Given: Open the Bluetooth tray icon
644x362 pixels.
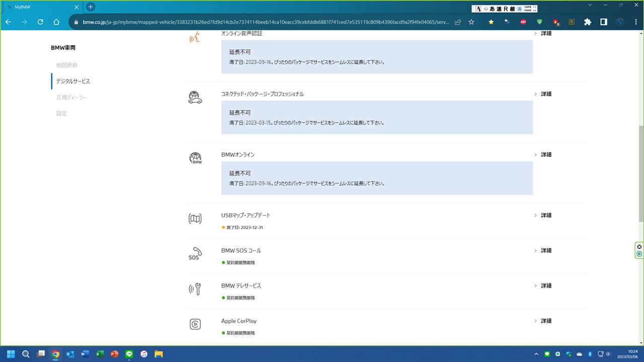Looking at the screenshot, I should pyautogui.click(x=589, y=354).
